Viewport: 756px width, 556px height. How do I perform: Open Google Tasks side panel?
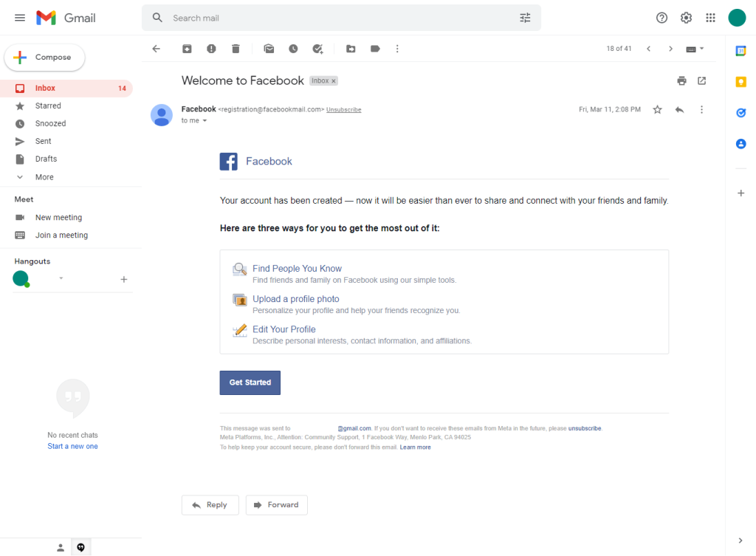pos(741,112)
